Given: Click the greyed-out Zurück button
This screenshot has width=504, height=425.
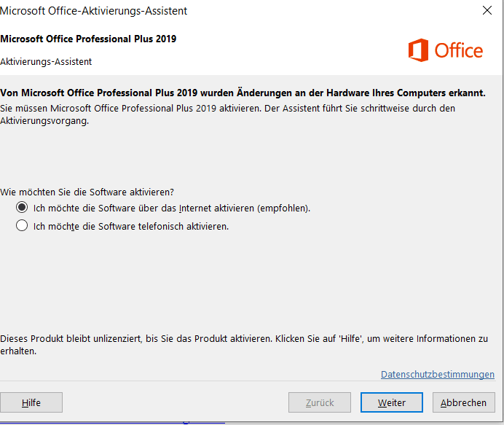Looking at the screenshot, I should point(320,402).
